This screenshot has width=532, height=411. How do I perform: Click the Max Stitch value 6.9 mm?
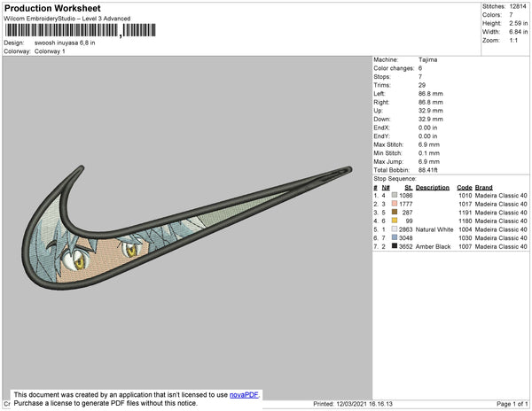tap(429, 144)
